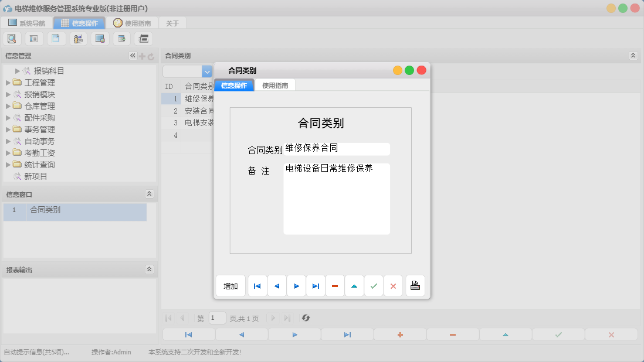
Task: Cancel editing with the red X button
Action: (393, 285)
